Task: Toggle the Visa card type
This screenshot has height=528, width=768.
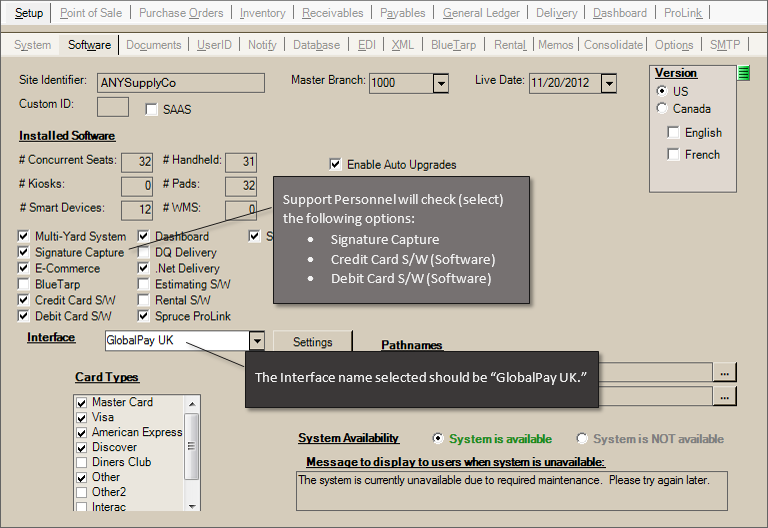Action: pos(82,418)
